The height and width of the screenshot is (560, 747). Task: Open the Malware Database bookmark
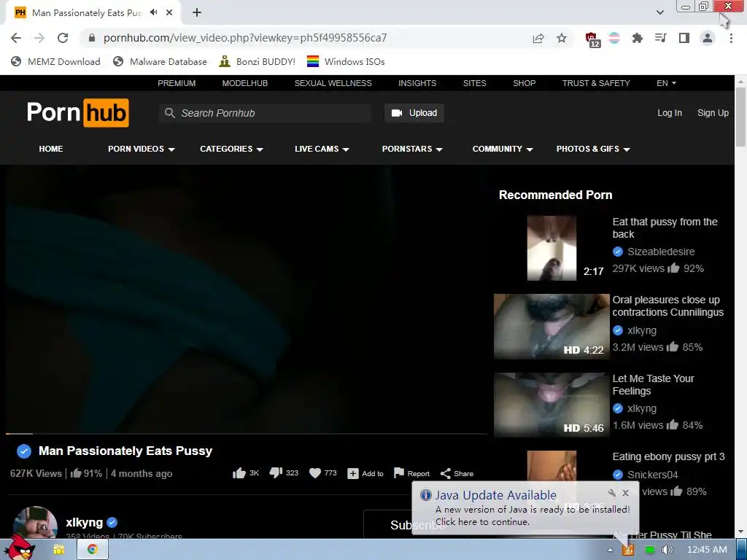coord(160,61)
